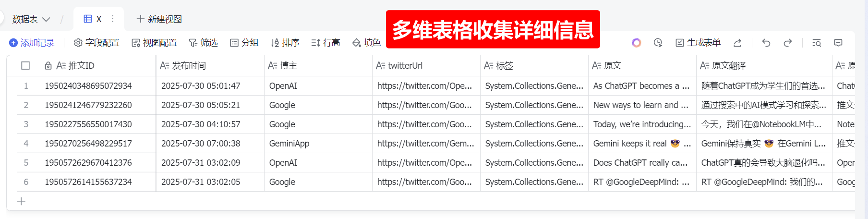The width and height of the screenshot is (868, 219).
Task: Open the search records icon
Action: click(817, 43)
